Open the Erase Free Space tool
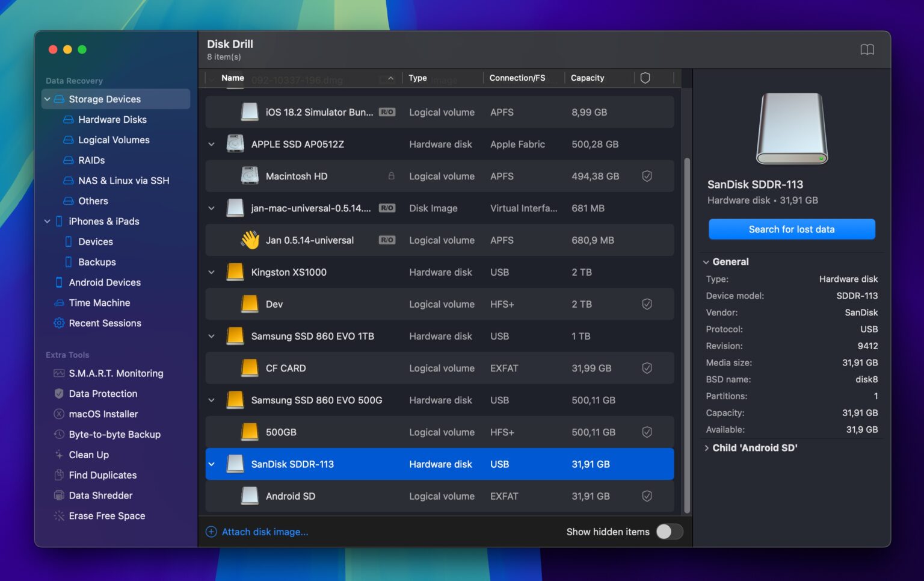Screen dimensions: 924x581 pos(107,515)
